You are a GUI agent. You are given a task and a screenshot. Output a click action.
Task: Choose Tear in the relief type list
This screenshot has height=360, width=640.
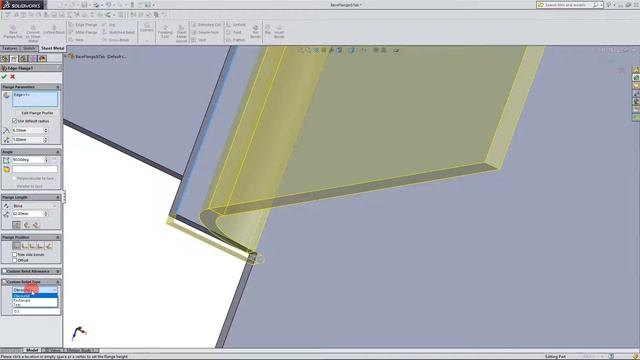[35, 305]
